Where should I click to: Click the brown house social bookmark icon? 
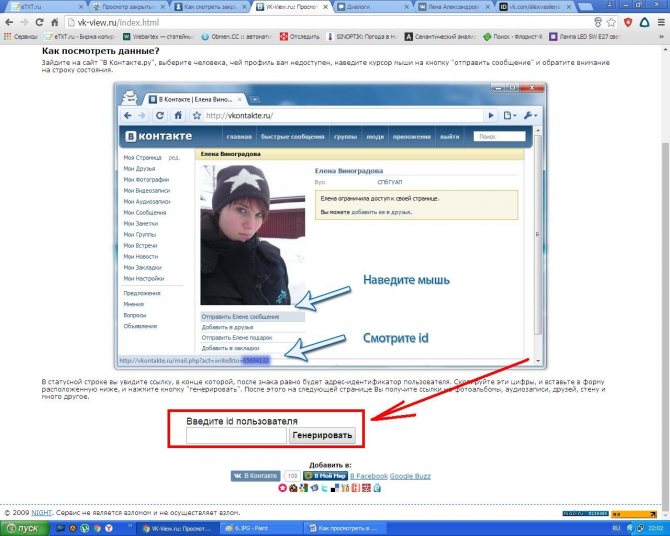(x=293, y=488)
